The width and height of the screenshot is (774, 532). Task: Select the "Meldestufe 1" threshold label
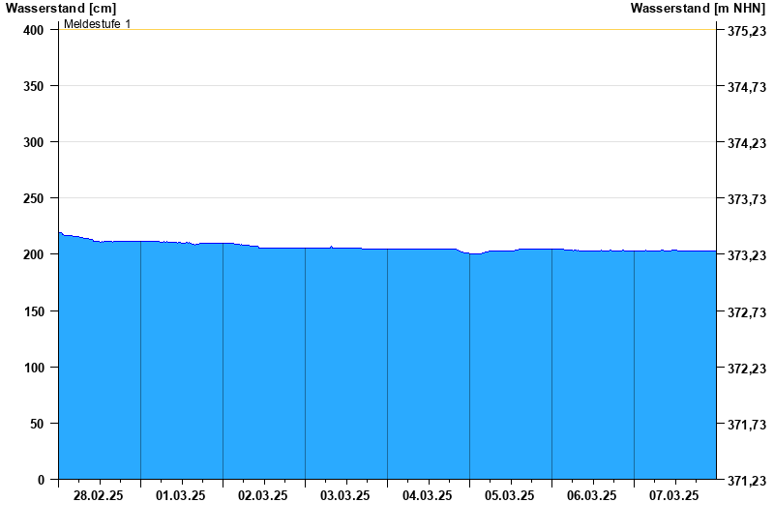tap(97, 23)
